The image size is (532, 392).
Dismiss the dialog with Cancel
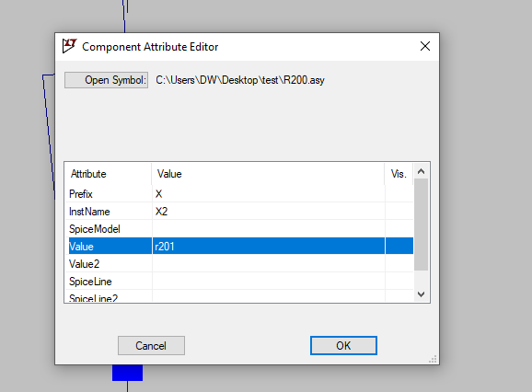click(151, 346)
